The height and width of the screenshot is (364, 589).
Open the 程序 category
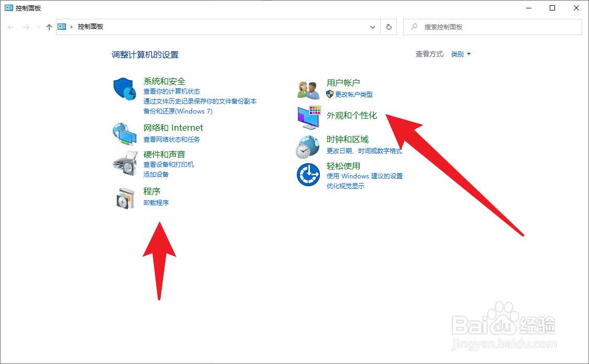(152, 191)
